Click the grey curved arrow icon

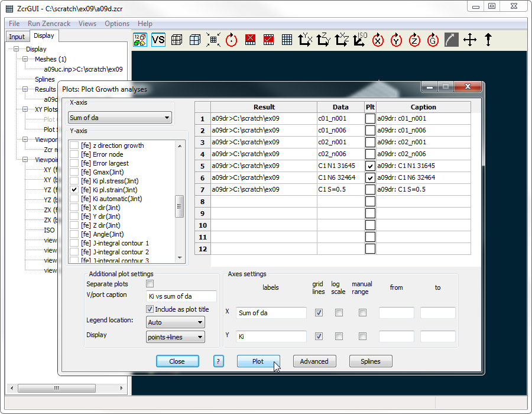tap(451, 40)
